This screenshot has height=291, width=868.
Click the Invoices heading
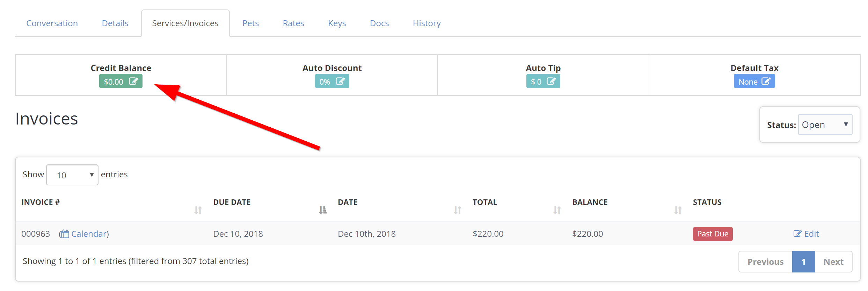(46, 119)
